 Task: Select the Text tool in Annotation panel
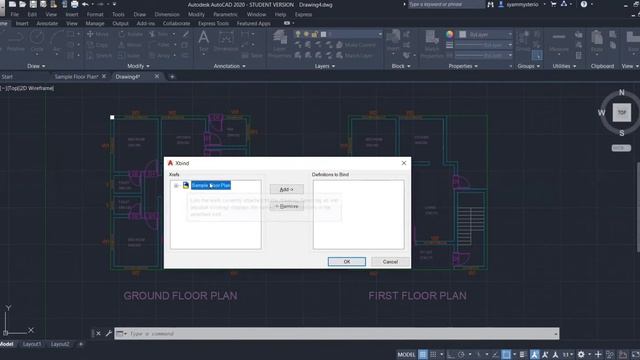(203, 41)
